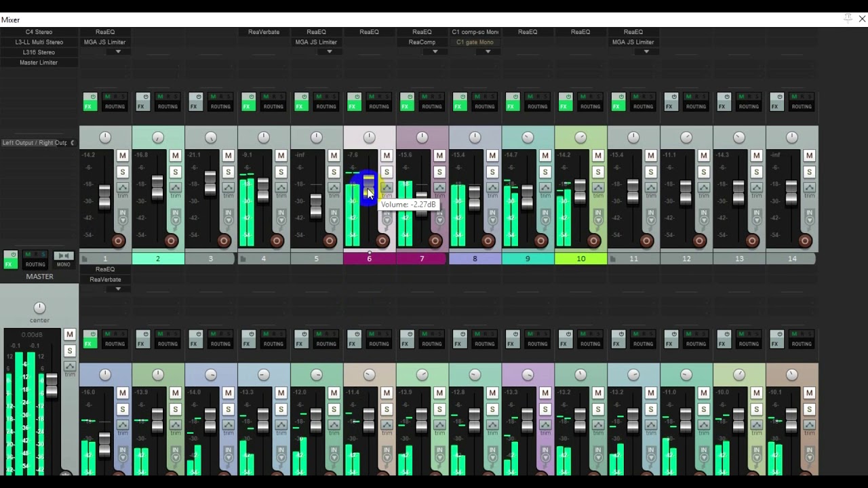Open the IN input selector on track 9

click(x=545, y=216)
